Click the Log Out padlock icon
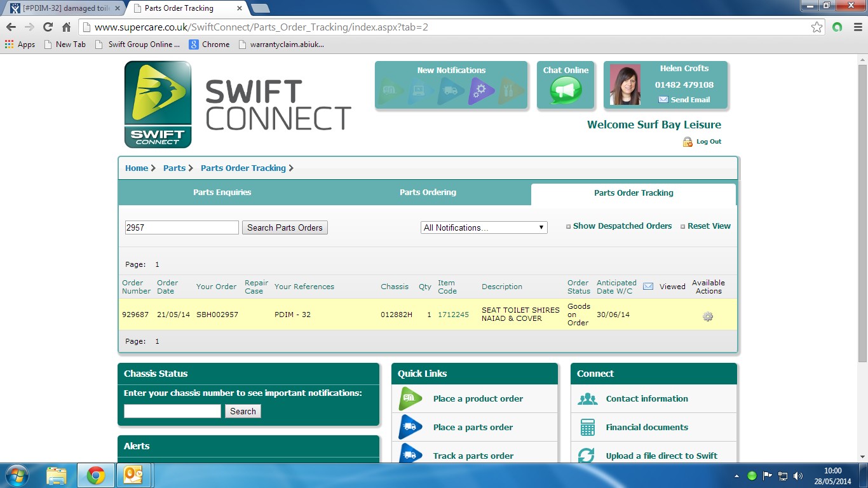 [688, 142]
